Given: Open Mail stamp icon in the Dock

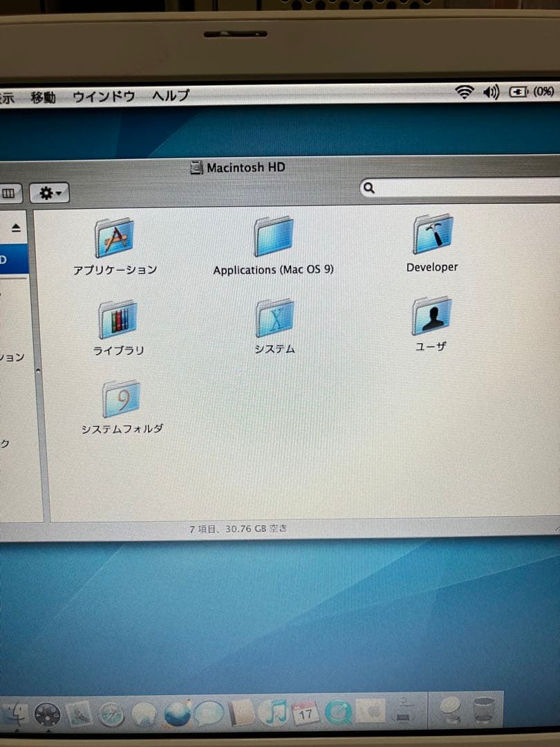Looking at the screenshot, I should 80,714.
